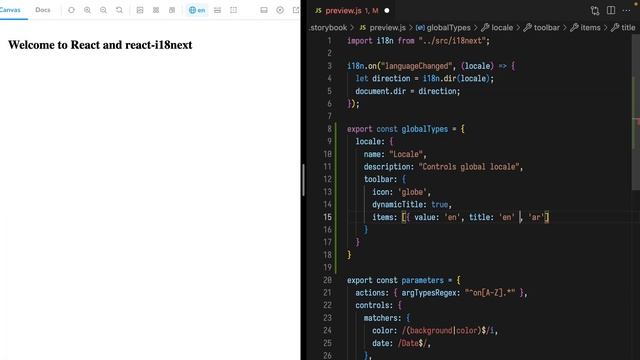Click line number 8 in the gutter

pos(329,129)
